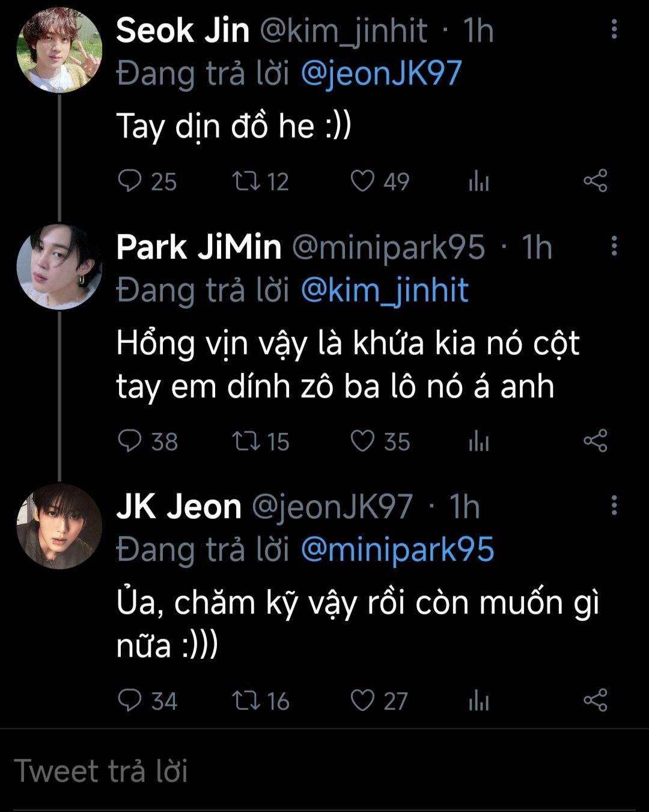Retweet Seok Jin's tweet

(246, 181)
